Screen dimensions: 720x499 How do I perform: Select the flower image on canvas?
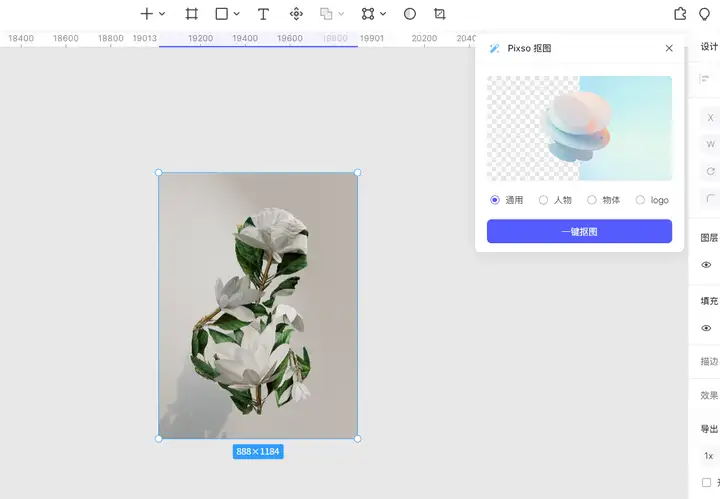pos(258,306)
